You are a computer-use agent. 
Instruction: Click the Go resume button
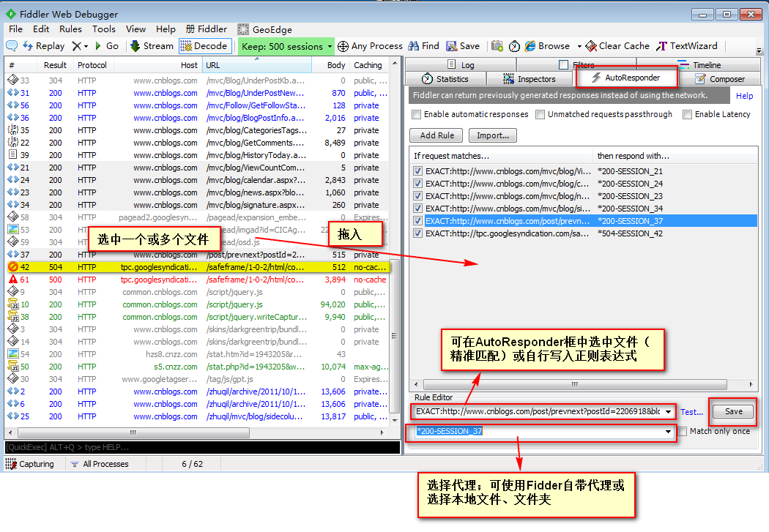(x=107, y=46)
